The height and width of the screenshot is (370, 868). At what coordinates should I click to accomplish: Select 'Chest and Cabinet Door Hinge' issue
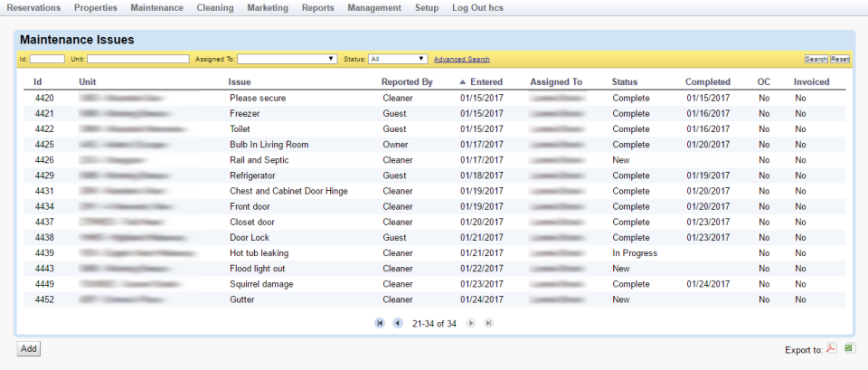point(289,191)
